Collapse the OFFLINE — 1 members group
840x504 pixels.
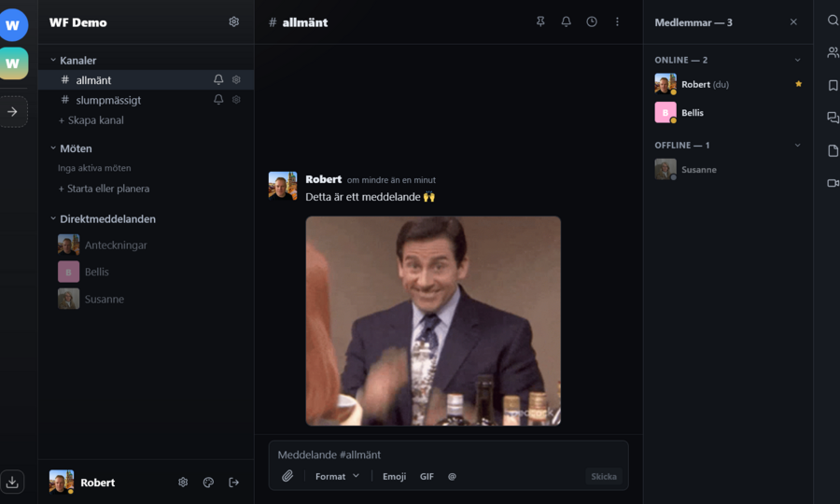(797, 146)
